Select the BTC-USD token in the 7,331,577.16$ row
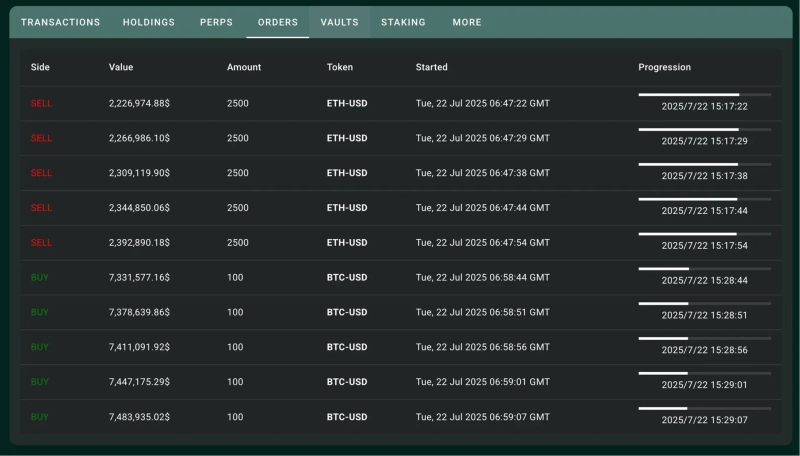Screen dimensions: 800x456 347,278
